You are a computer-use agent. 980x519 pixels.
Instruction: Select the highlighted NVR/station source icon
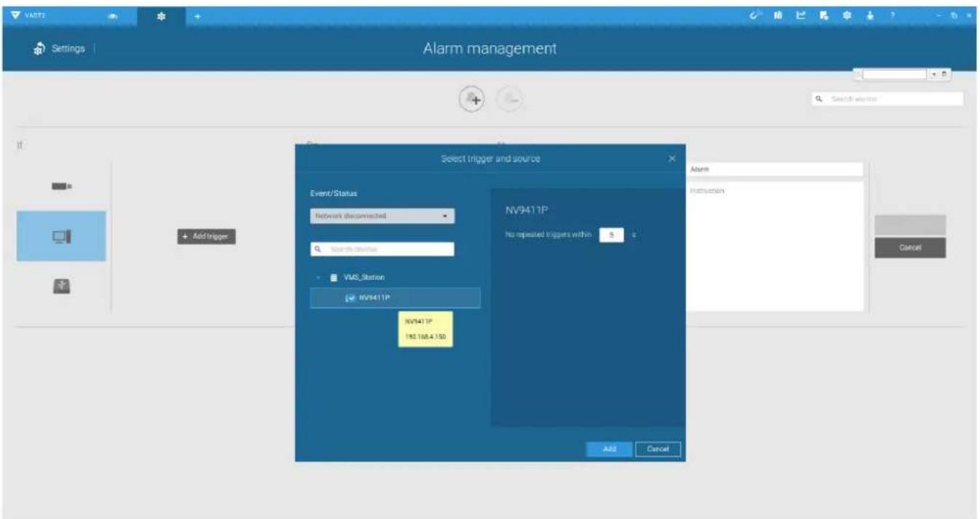click(x=61, y=236)
